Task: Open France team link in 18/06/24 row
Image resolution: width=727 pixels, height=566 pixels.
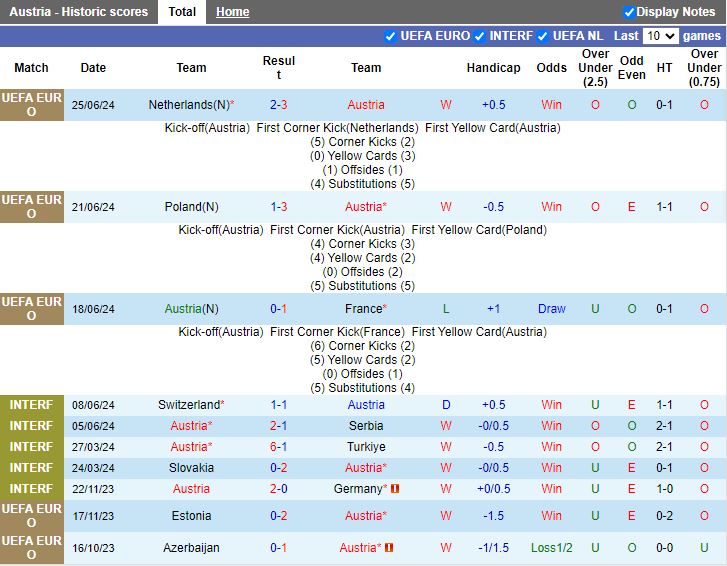Action: pyautogui.click(x=366, y=309)
